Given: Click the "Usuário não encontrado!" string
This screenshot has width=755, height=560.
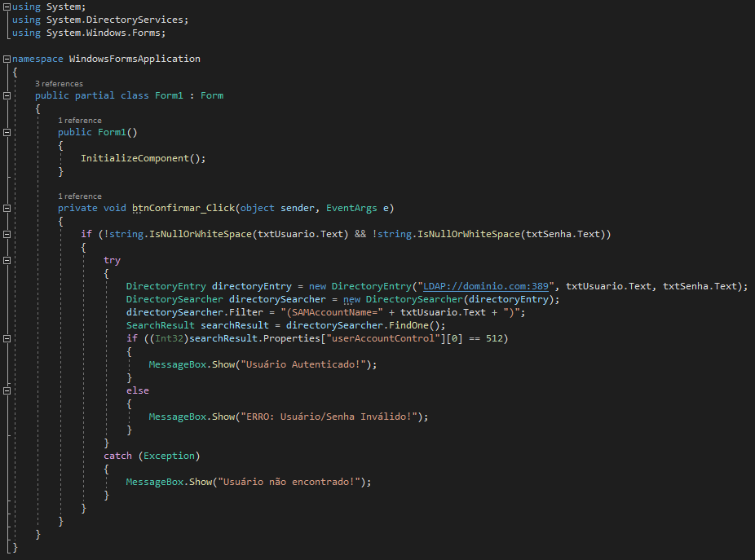Looking at the screenshot, I should [291, 482].
